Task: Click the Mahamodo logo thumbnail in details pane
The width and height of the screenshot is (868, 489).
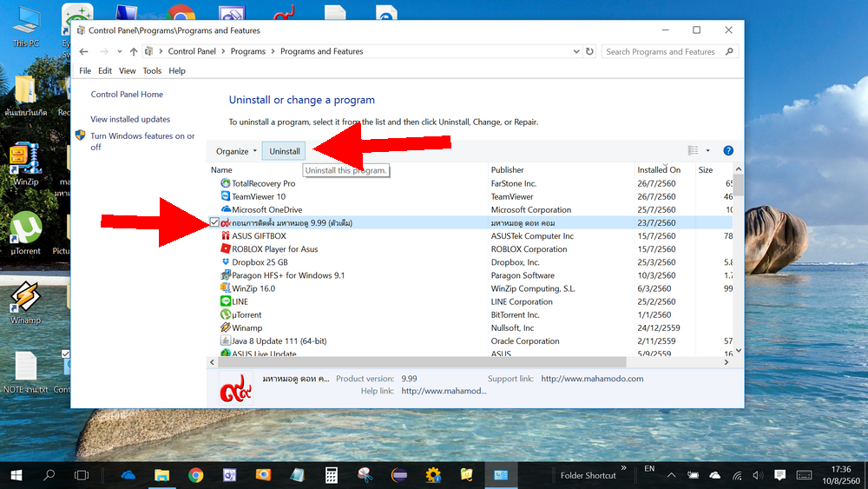Action: coord(236,387)
